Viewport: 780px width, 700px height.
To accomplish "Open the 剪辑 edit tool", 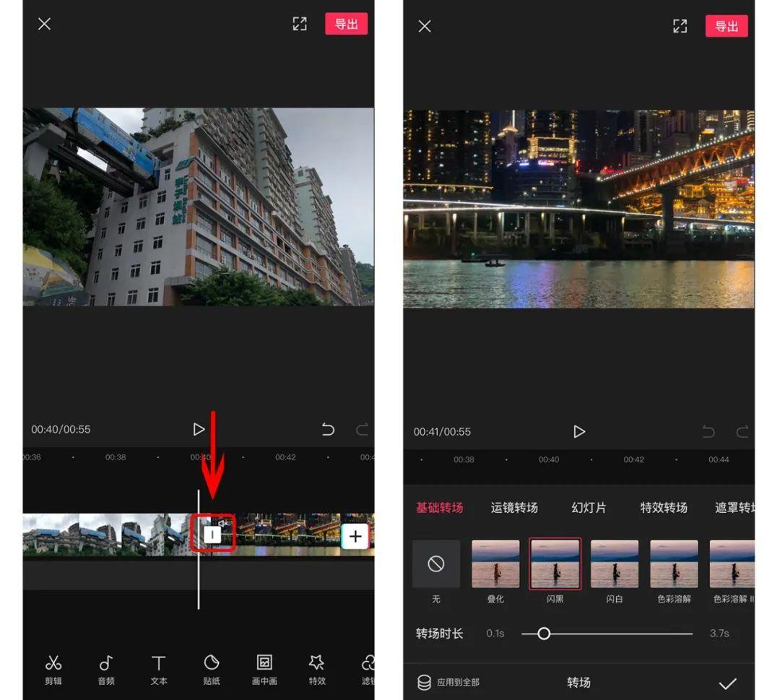I will click(x=53, y=670).
